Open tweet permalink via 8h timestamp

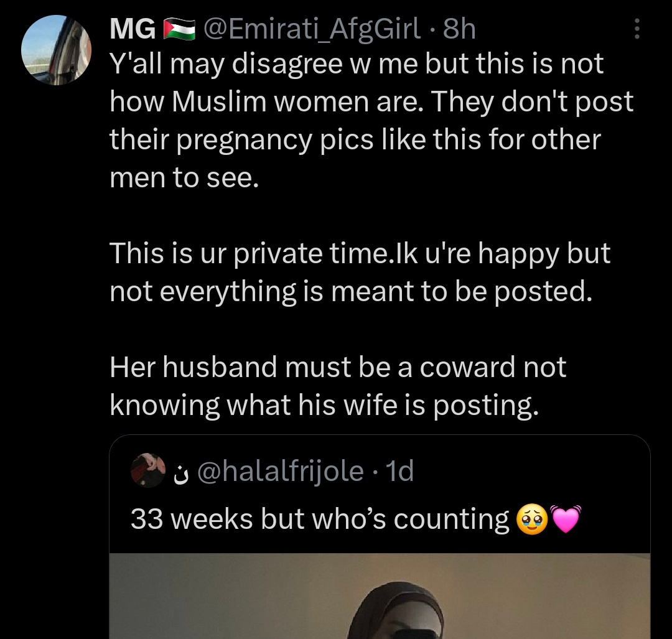point(459,29)
